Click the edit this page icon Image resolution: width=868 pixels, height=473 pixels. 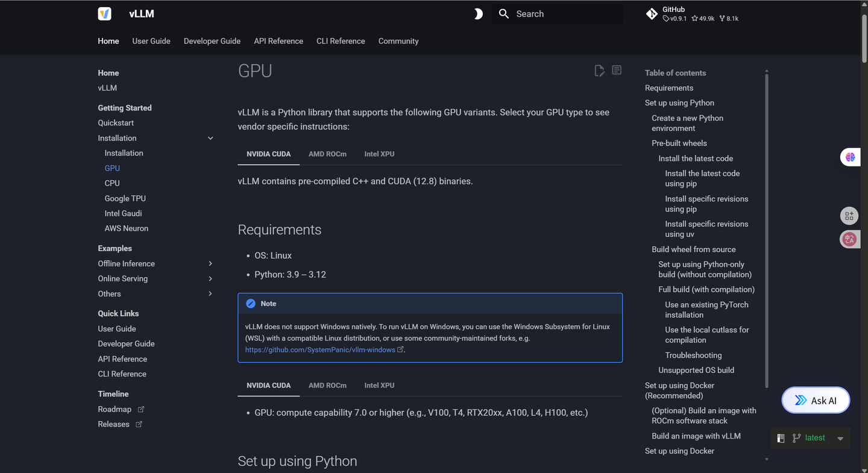[599, 71]
